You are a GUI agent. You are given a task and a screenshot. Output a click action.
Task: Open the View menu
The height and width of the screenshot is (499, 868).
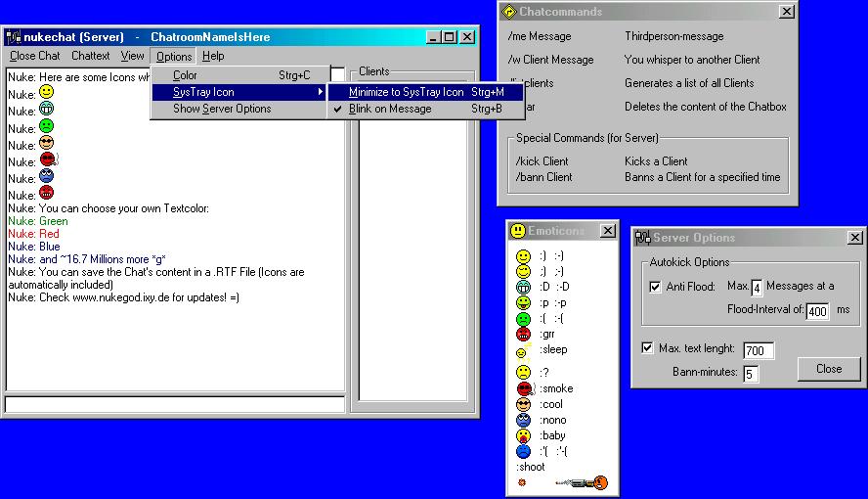132,57
